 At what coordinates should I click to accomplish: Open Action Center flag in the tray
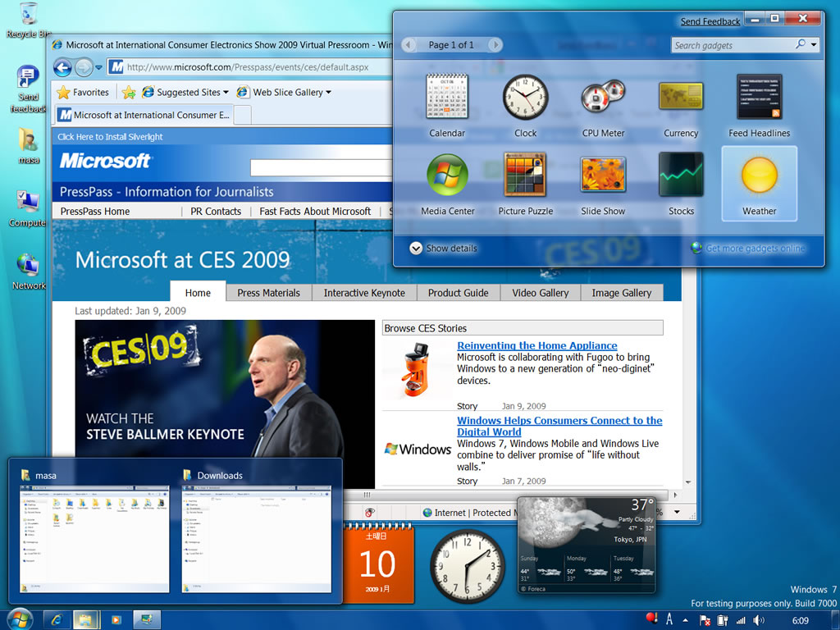click(705, 620)
